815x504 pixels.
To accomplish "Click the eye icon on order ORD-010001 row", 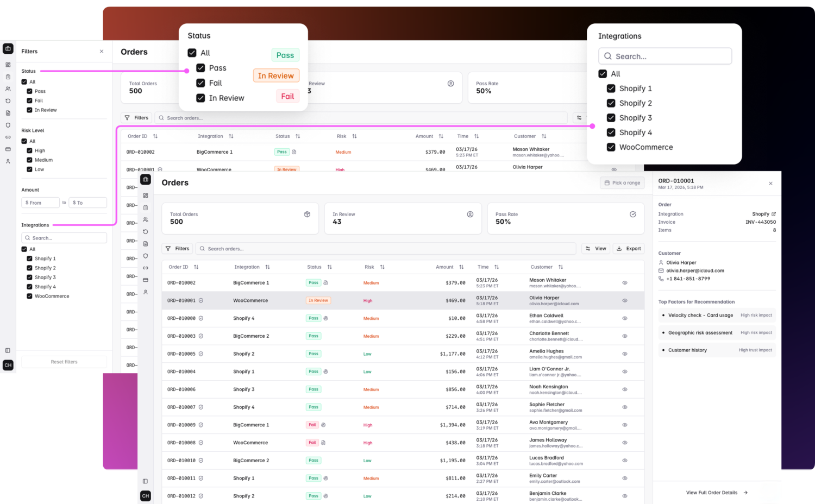I will tap(624, 300).
